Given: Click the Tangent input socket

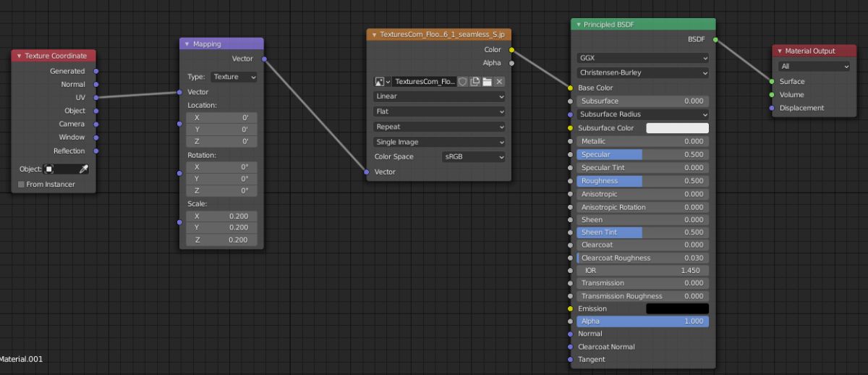Looking at the screenshot, I should click(x=571, y=359).
